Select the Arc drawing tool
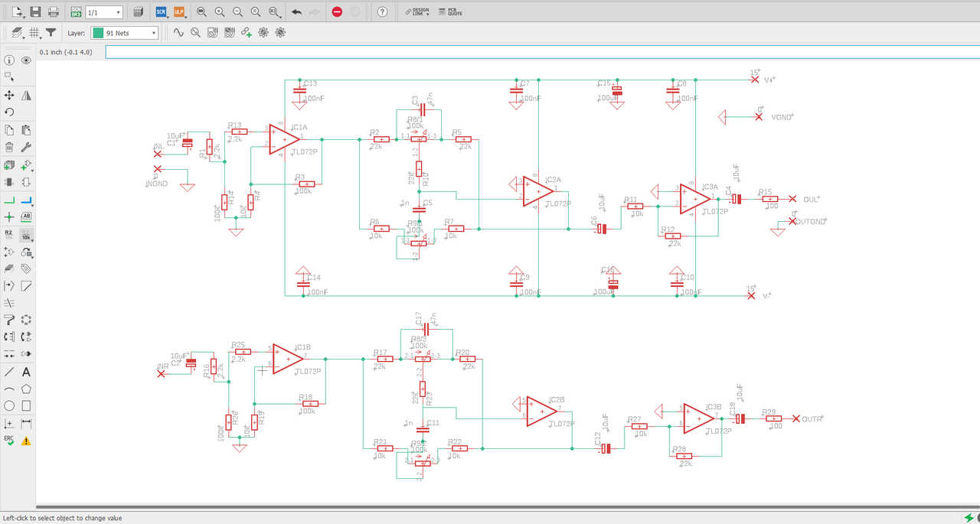The image size is (980, 524). click(9, 389)
